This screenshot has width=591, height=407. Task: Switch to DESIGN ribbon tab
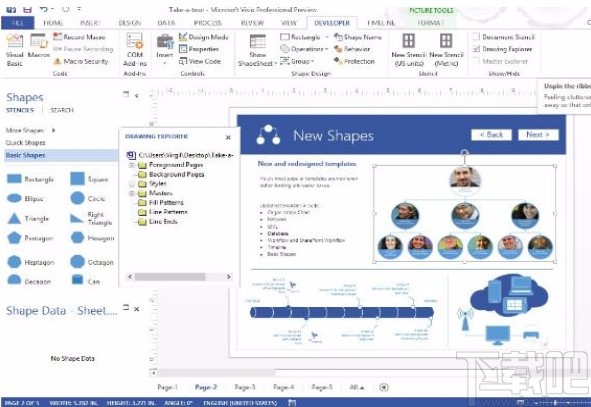click(130, 23)
